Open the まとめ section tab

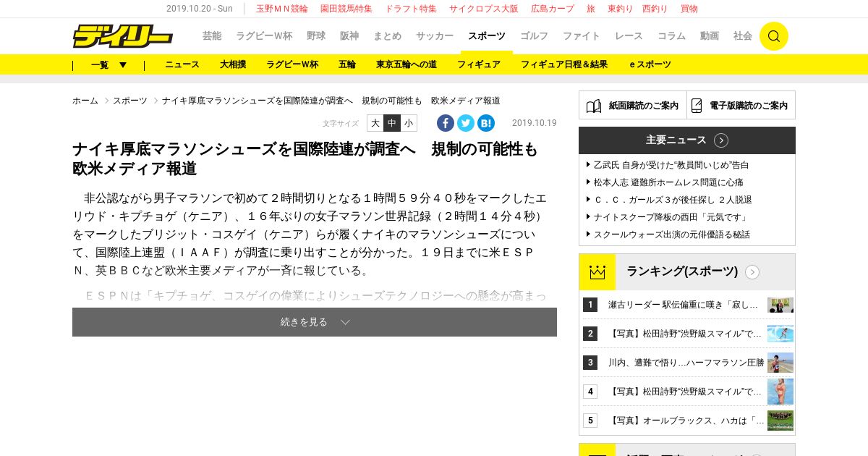coord(387,35)
